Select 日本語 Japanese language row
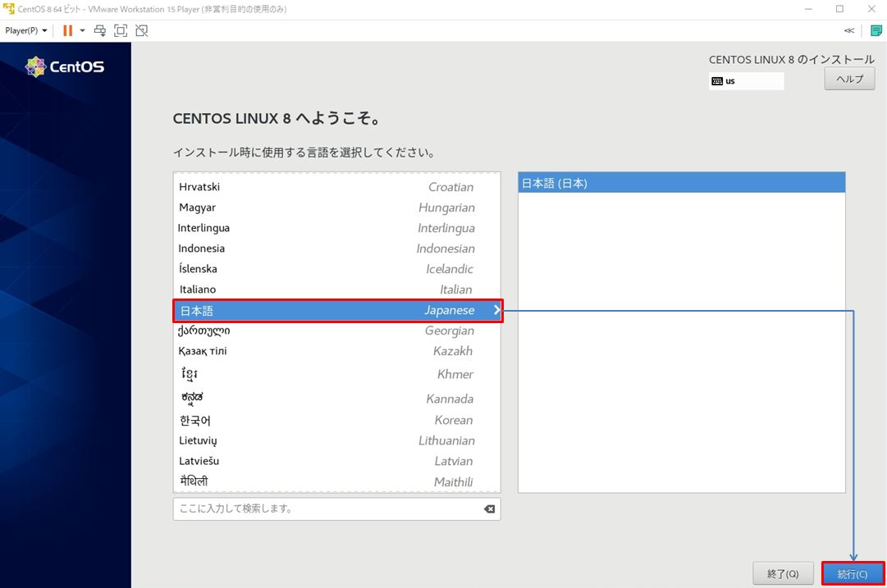 coord(336,310)
